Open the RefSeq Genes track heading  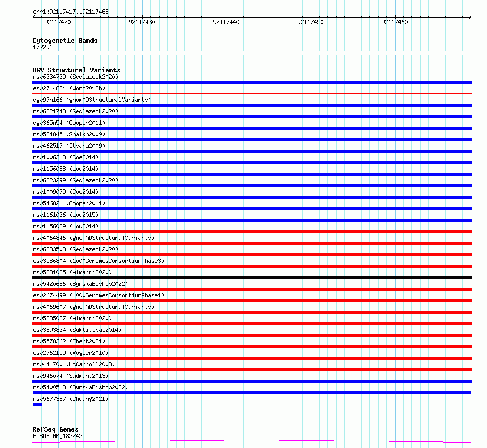55,429
